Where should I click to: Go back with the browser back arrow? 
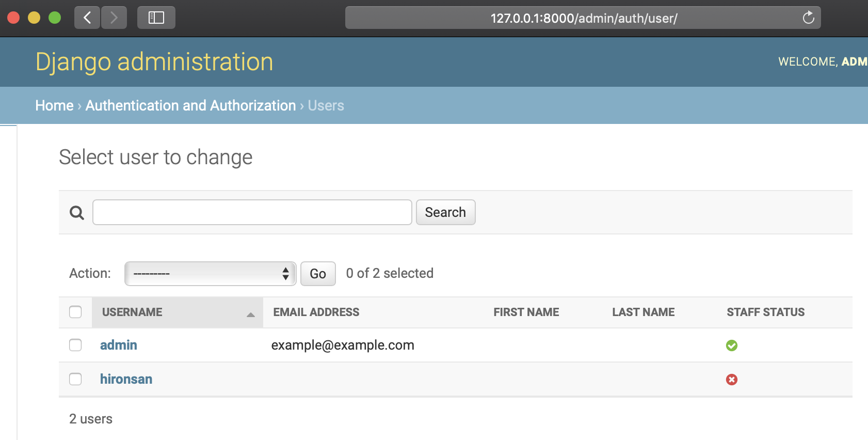tap(87, 18)
